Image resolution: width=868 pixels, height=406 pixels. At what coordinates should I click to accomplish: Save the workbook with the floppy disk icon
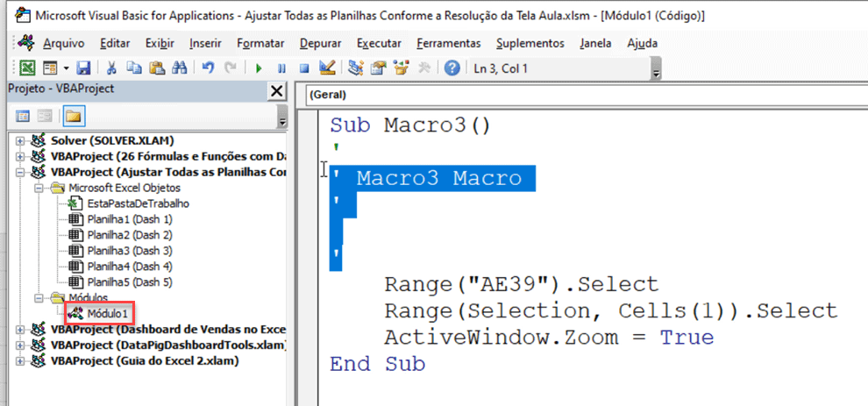coord(83,68)
